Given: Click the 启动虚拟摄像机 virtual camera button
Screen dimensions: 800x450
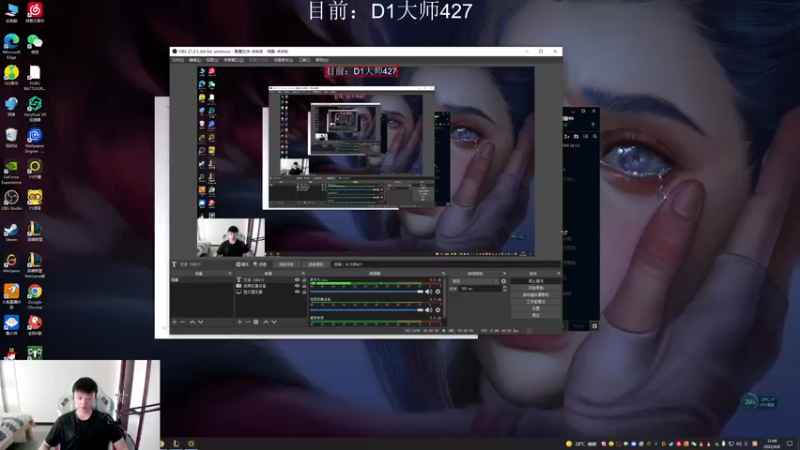Looking at the screenshot, I should 536,295.
